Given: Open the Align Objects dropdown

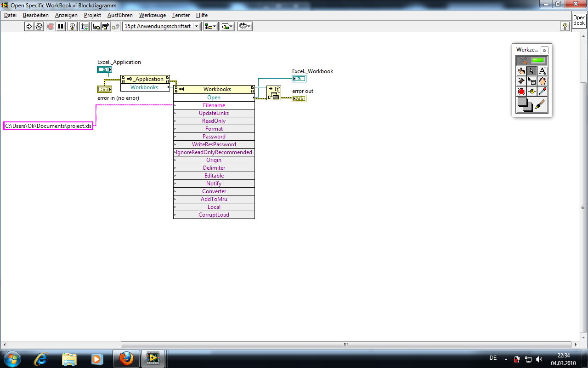Looking at the screenshot, I should point(210,26).
